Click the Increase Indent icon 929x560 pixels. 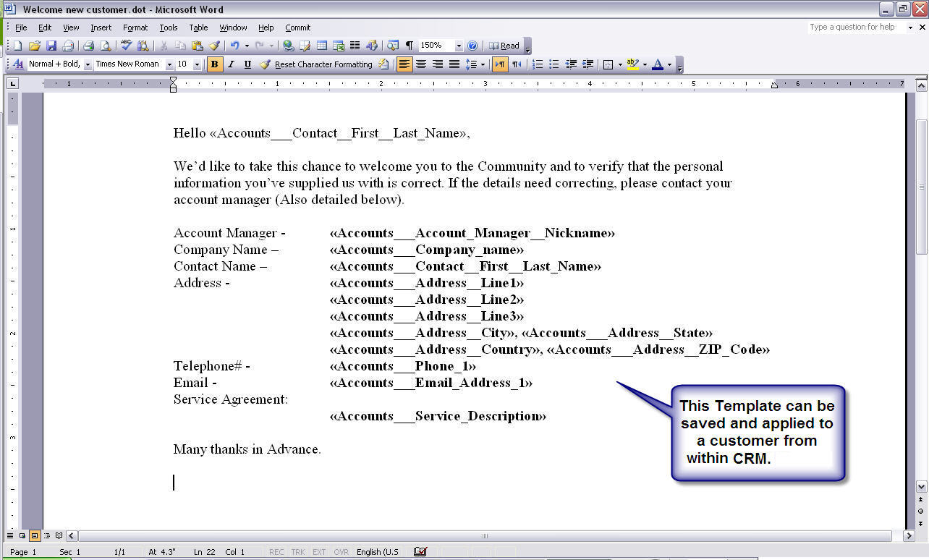tap(587, 64)
